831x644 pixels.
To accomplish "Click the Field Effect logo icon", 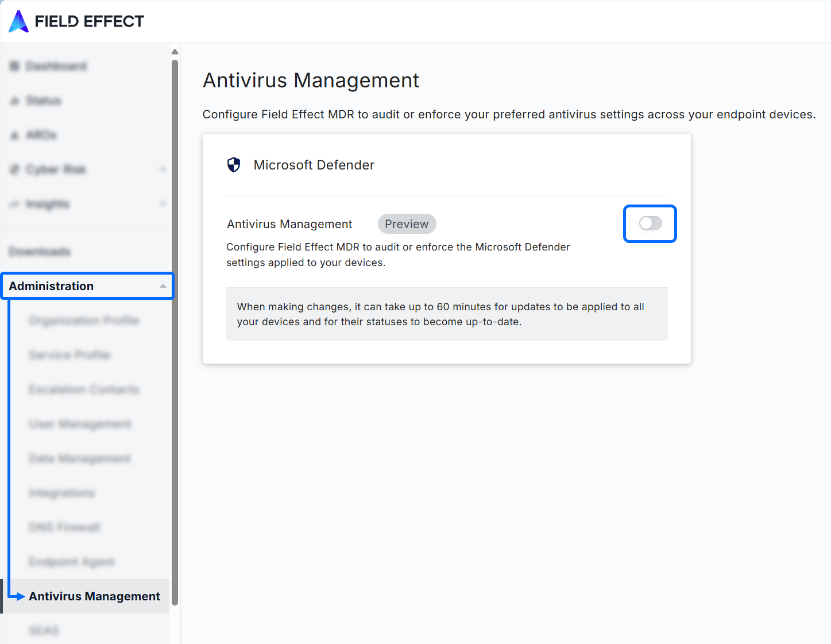I will click(18, 21).
